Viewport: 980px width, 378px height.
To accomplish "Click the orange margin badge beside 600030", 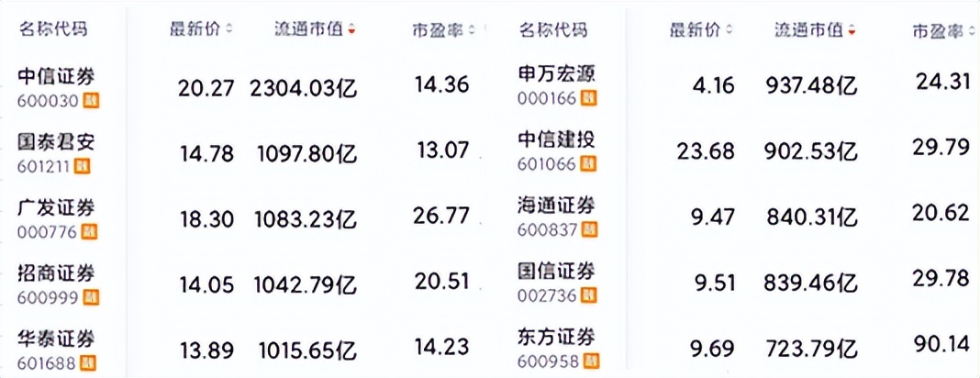I will (x=91, y=100).
